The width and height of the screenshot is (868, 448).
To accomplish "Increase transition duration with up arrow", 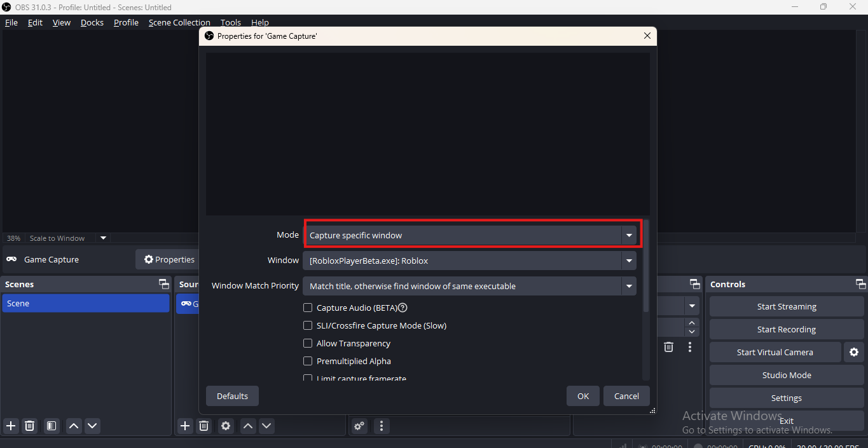I will point(692,323).
